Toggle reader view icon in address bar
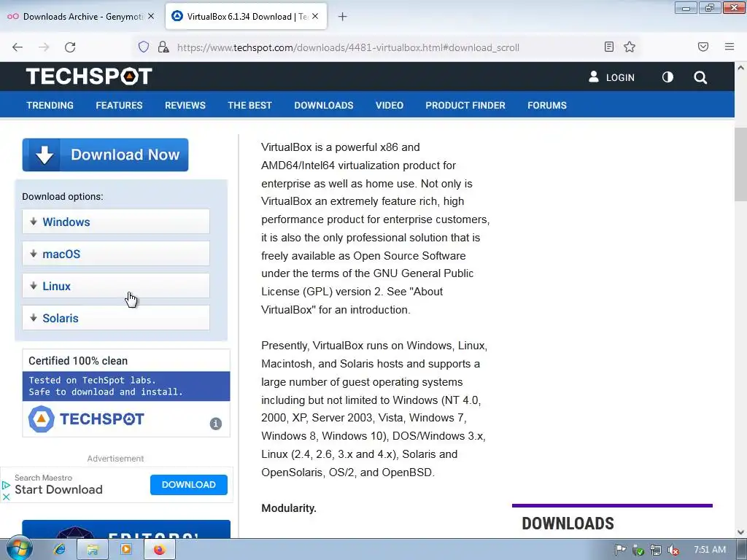747x560 pixels. [x=609, y=47]
